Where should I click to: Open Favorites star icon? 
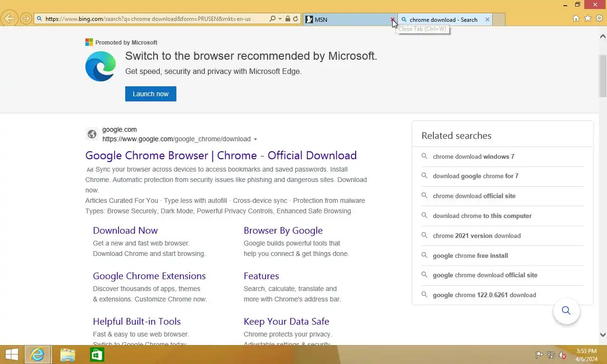point(588,18)
